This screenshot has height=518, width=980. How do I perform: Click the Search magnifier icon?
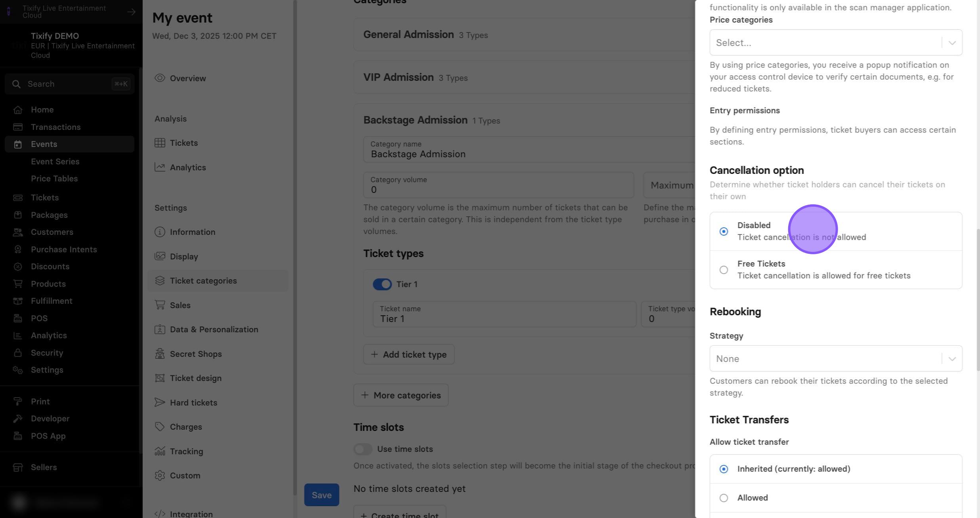coord(16,84)
